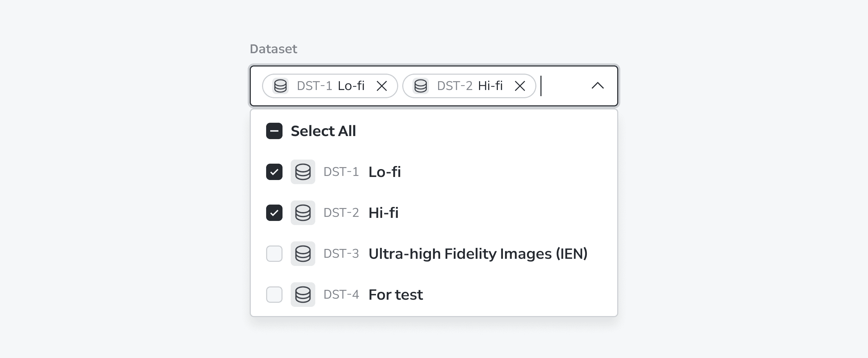Select the Lo-fi option name
Screen dimensions: 868x358
[x=385, y=172]
